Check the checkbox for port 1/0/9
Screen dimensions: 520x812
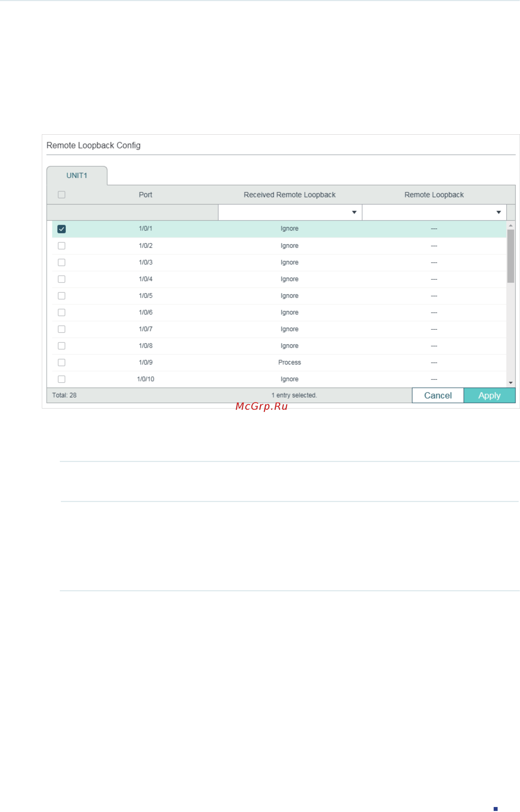(61, 363)
